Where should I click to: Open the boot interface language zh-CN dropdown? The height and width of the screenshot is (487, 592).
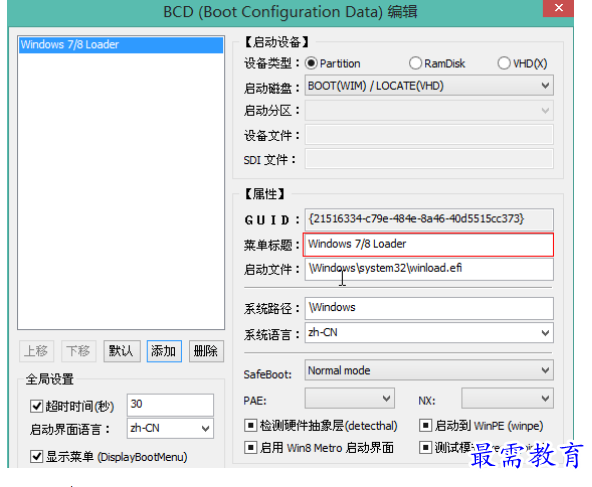(170, 428)
